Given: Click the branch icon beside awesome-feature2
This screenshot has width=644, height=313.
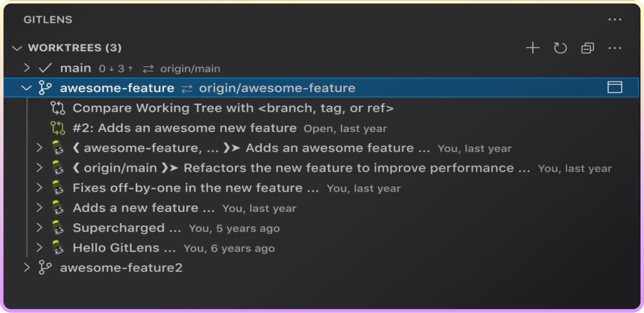Looking at the screenshot, I should coord(45,268).
